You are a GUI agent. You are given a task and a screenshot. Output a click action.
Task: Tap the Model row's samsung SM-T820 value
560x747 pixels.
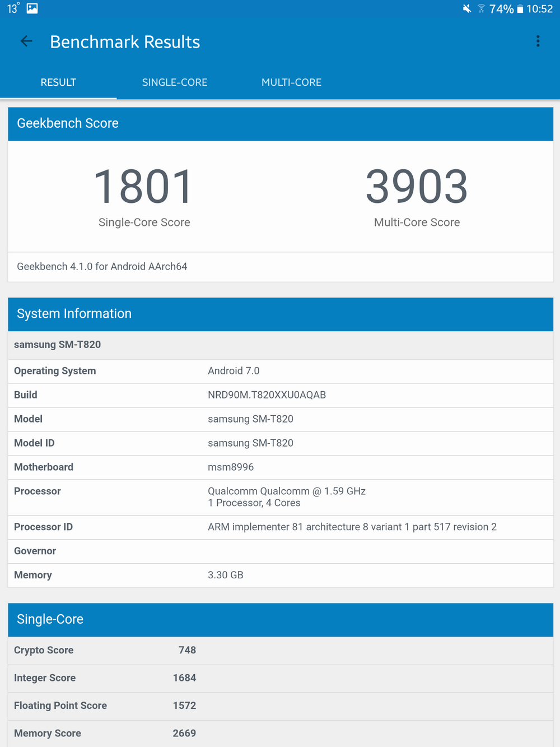pos(250,419)
